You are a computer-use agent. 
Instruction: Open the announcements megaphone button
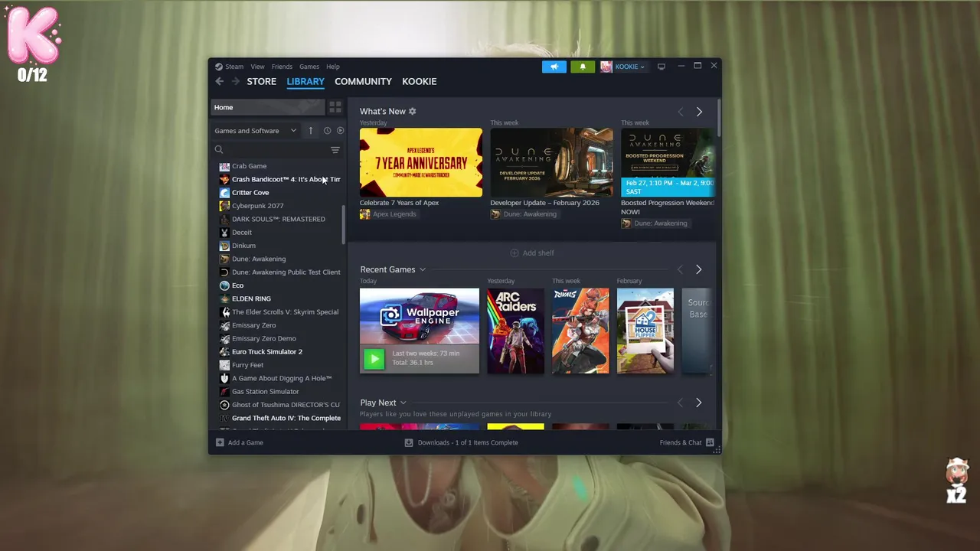(x=554, y=67)
